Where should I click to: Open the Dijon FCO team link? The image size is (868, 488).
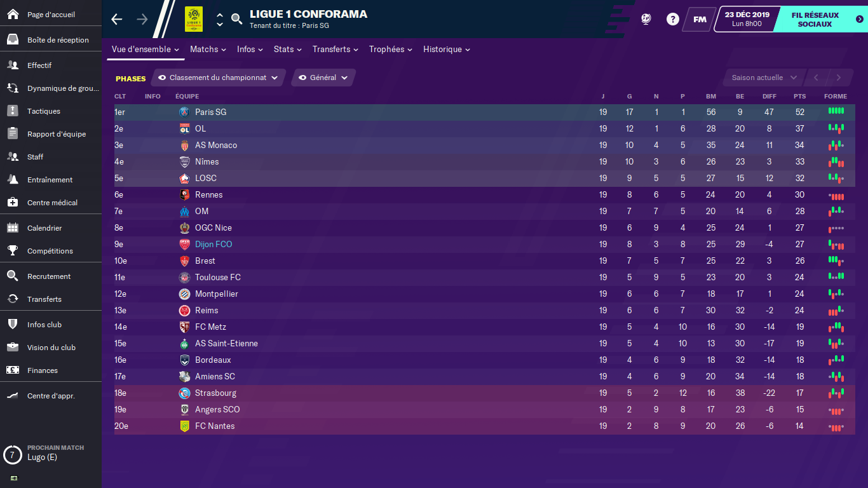214,244
